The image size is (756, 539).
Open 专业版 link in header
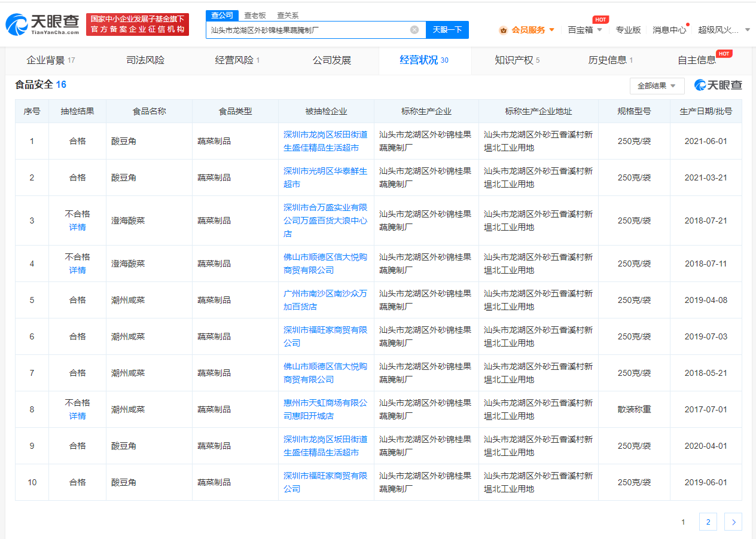click(x=628, y=30)
